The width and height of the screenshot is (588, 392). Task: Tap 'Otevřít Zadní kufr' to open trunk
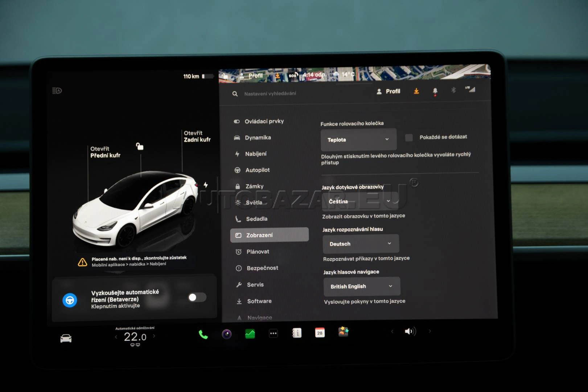[197, 136]
